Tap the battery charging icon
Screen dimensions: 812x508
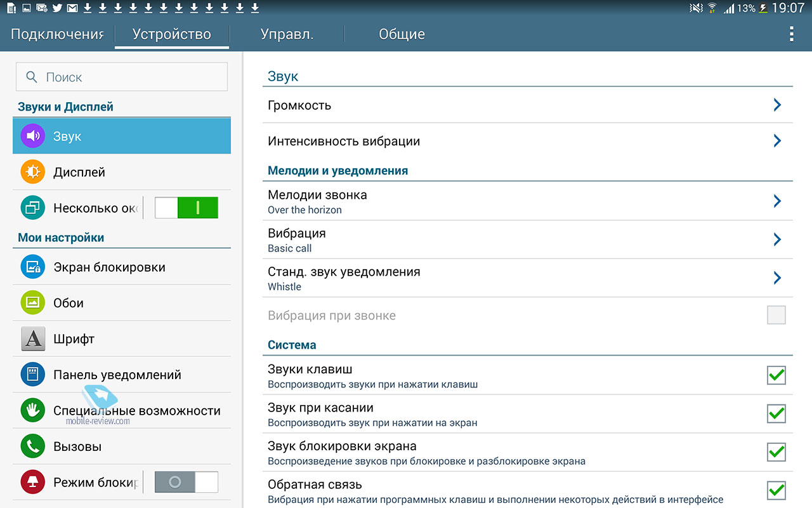click(763, 8)
